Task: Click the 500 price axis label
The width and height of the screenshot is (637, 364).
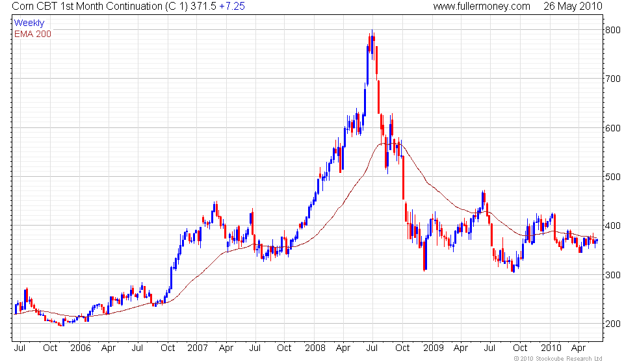Action: tap(612, 177)
